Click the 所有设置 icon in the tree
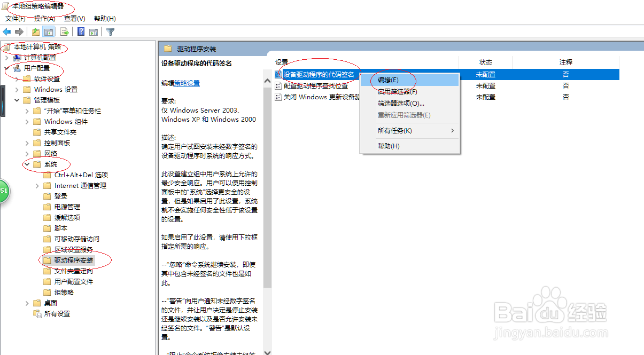 tap(37, 314)
